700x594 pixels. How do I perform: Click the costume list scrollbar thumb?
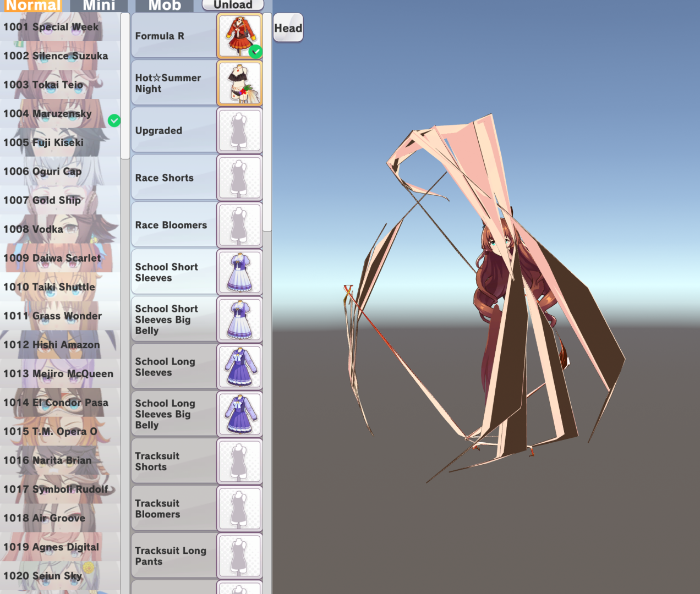click(267, 122)
